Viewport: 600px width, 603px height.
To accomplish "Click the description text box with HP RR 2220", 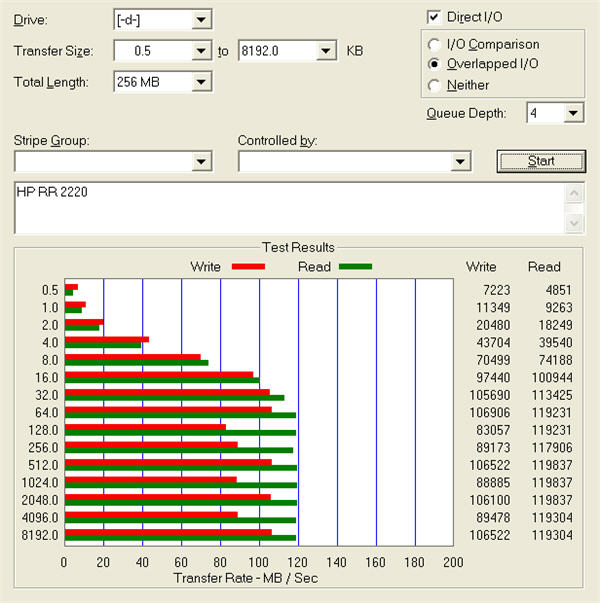I will (290, 208).
